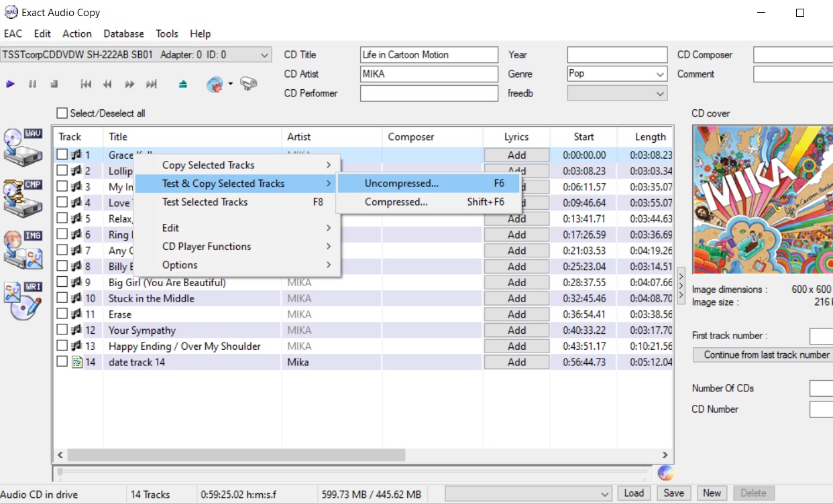The width and height of the screenshot is (833, 504).
Task: Click the right arrow of the track list scrollbar
Action: pos(665,454)
